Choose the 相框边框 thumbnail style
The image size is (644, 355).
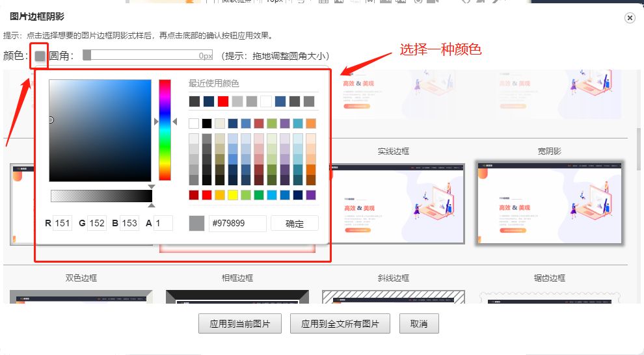pos(237,296)
